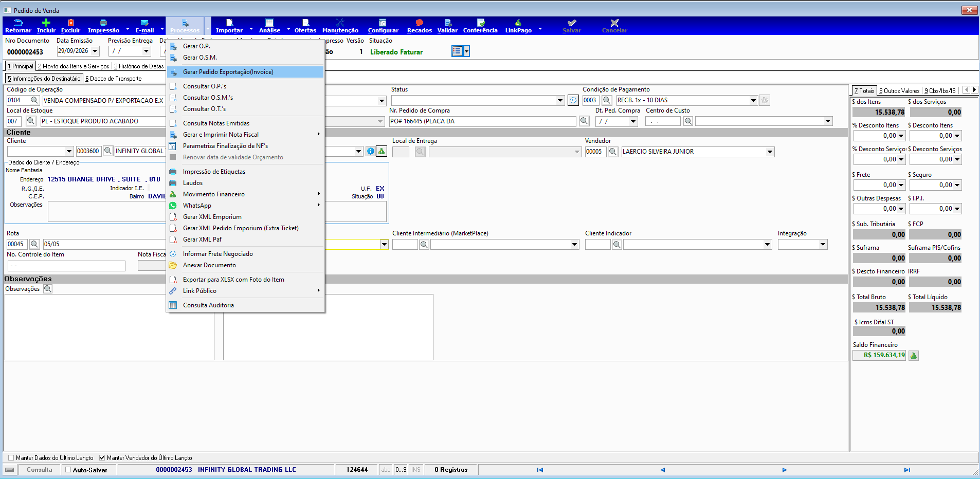Click the green Incluir plus icon
The image size is (980, 479).
[x=46, y=23]
